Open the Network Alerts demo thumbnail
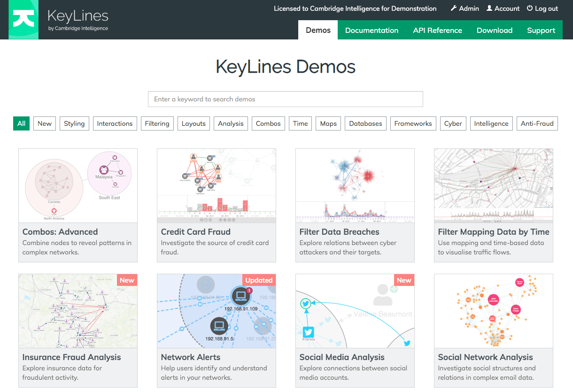Screen dimensions: 573x392 (x=217, y=311)
